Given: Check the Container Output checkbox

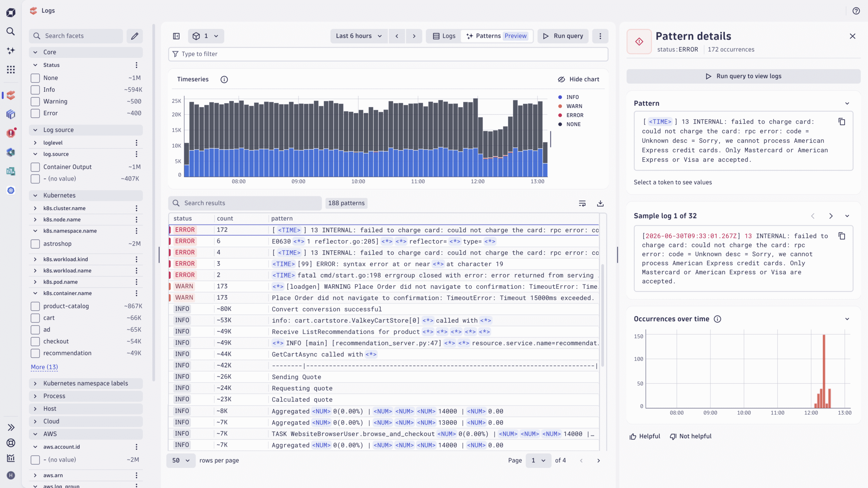Looking at the screenshot, I should pos(35,167).
